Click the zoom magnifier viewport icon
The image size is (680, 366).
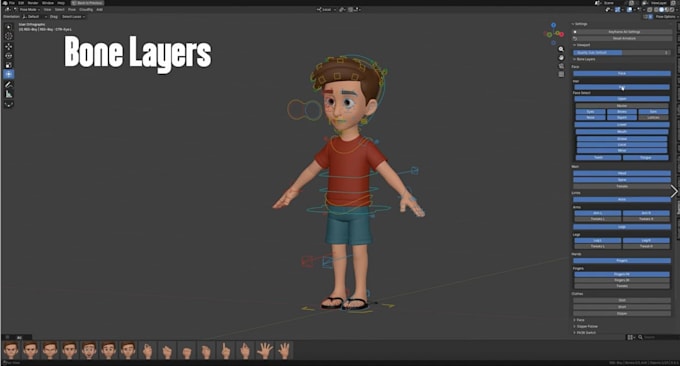561,49
